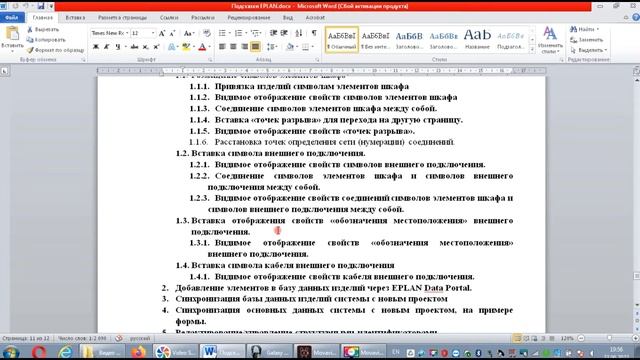Click the Line Spacing icon
Viewport: 640px width, 360px height.
[271, 47]
